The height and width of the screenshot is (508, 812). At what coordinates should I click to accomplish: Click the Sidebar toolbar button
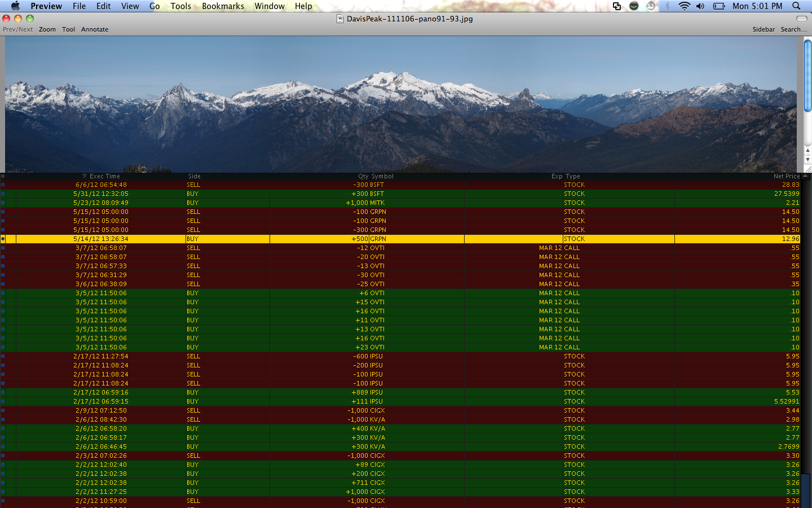click(764, 29)
